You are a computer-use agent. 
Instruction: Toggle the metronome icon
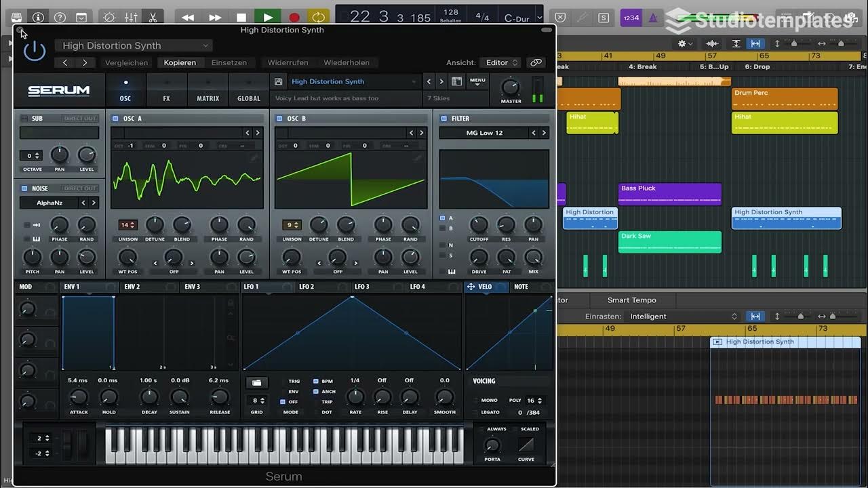652,18
